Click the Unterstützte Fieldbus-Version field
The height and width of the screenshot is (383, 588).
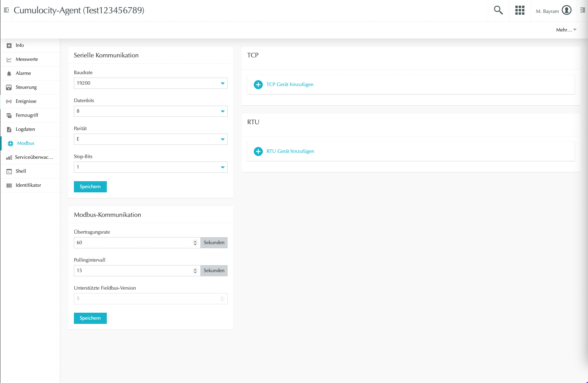pos(151,299)
